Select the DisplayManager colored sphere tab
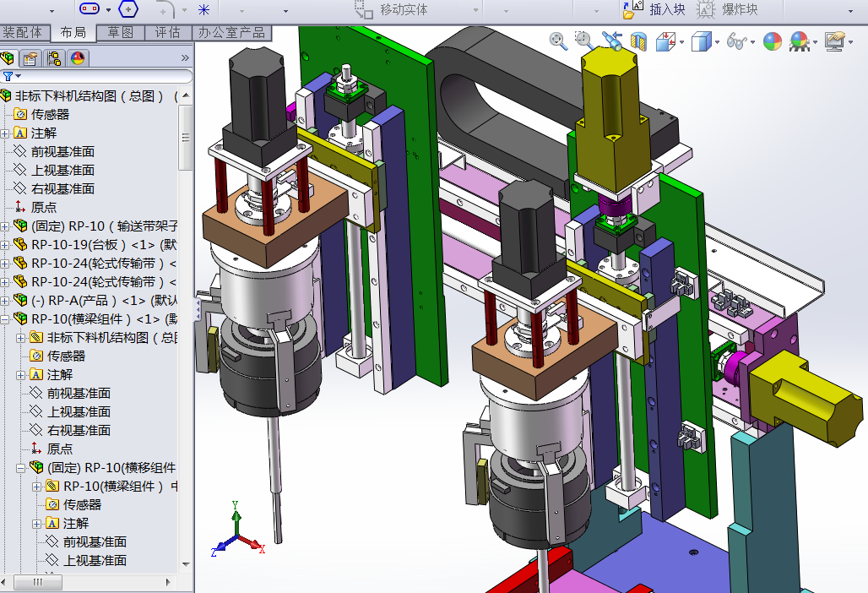This screenshot has height=593, width=868. click(x=76, y=57)
